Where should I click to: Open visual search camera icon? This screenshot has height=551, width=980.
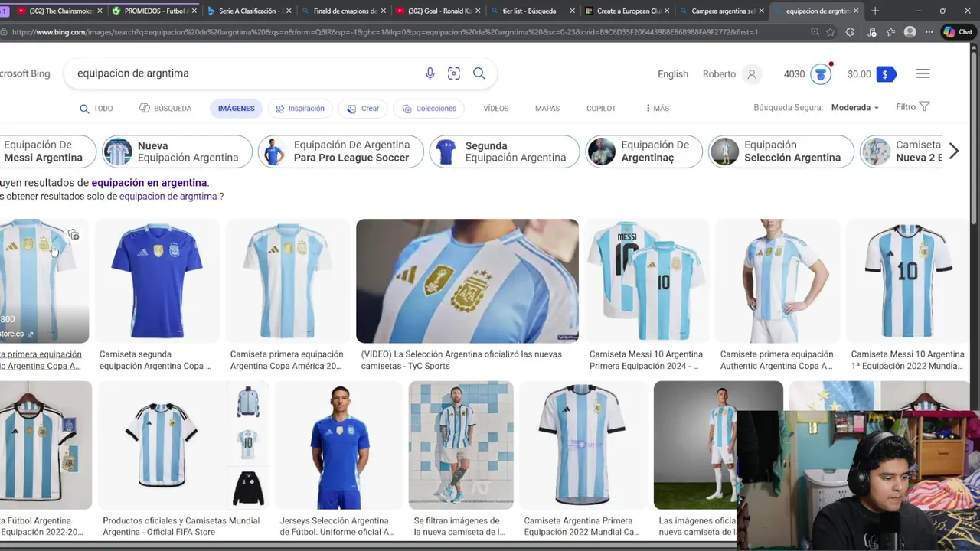pyautogui.click(x=454, y=73)
